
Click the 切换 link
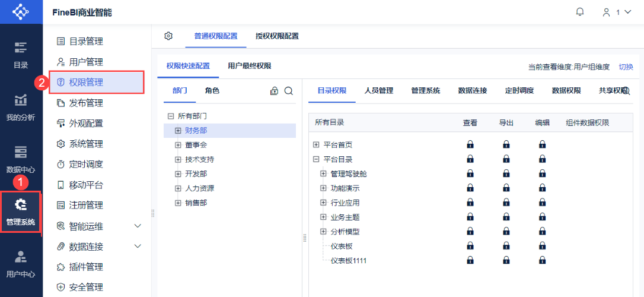pyautogui.click(x=626, y=67)
